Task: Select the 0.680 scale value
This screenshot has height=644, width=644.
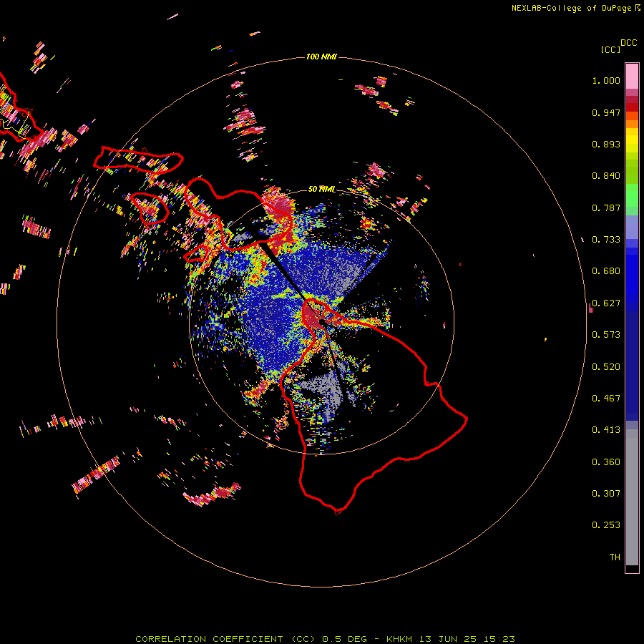Action: tap(606, 271)
